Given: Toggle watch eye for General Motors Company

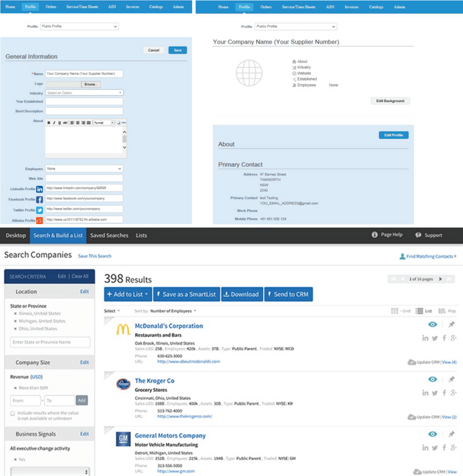Looking at the screenshot, I should coord(432,434).
